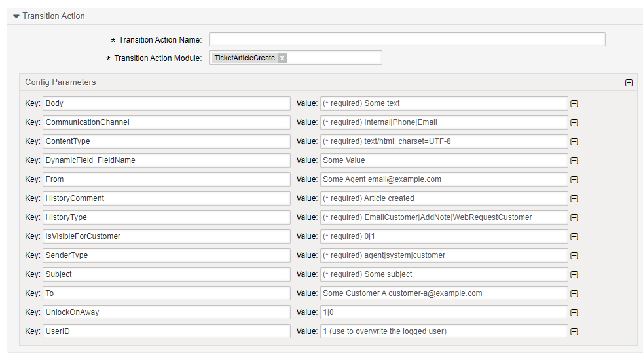Select the HistoryType value field
The image size is (643, 364).
coord(443,217)
